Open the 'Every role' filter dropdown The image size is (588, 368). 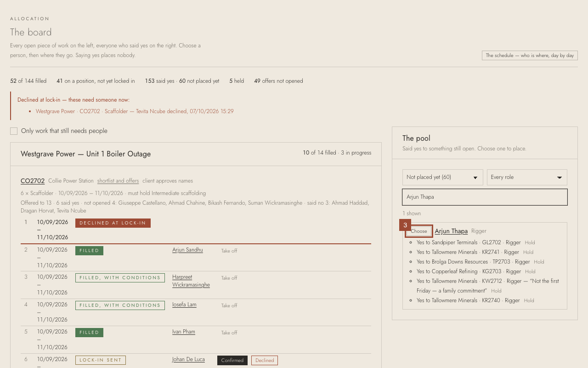coord(527,177)
